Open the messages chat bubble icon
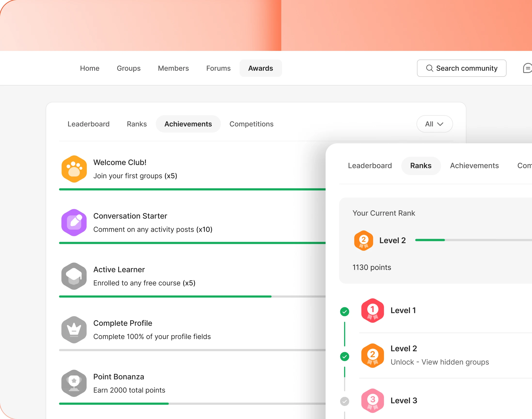The height and width of the screenshot is (419, 532). tap(528, 68)
